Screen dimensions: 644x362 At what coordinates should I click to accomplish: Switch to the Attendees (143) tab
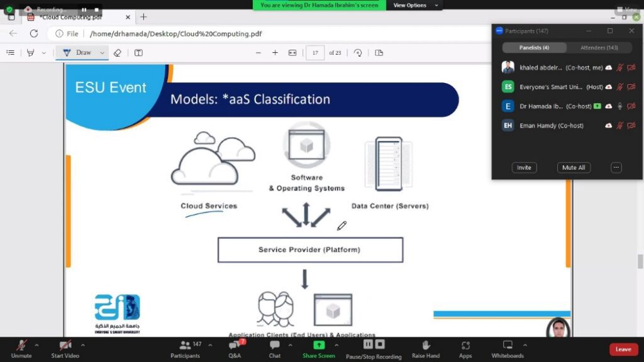[599, 48]
